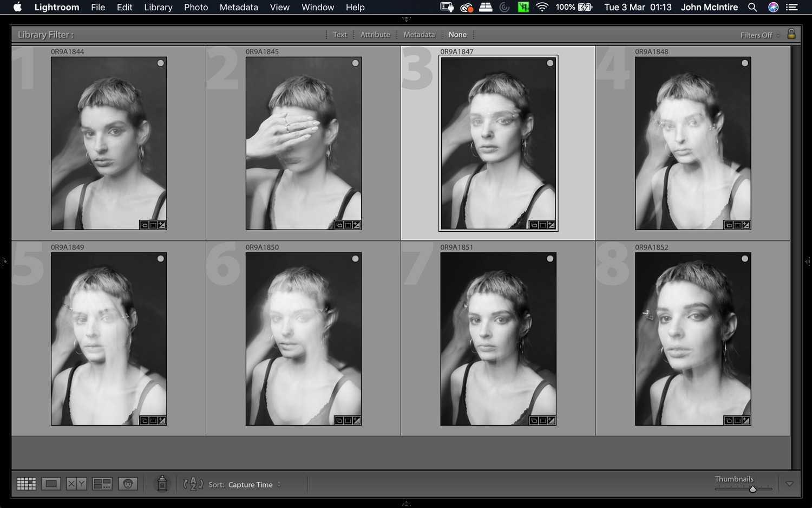Open the Metadata menu in menu bar
Image resolution: width=812 pixels, height=508 pixels.
tap(238, 7)
